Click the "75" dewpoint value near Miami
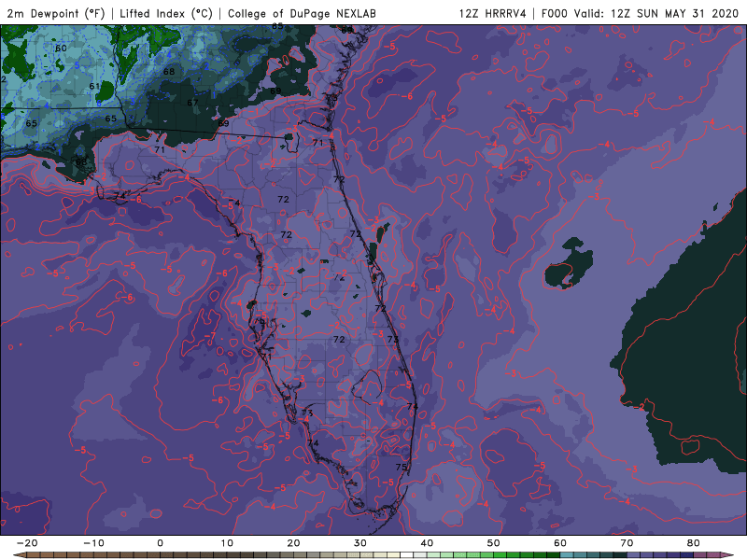 click(402, 467)
